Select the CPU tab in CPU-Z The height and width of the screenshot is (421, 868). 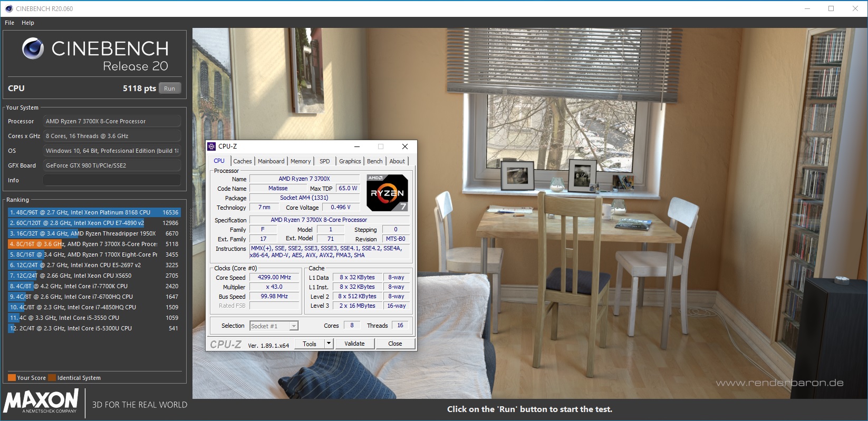tap(219, 161)
